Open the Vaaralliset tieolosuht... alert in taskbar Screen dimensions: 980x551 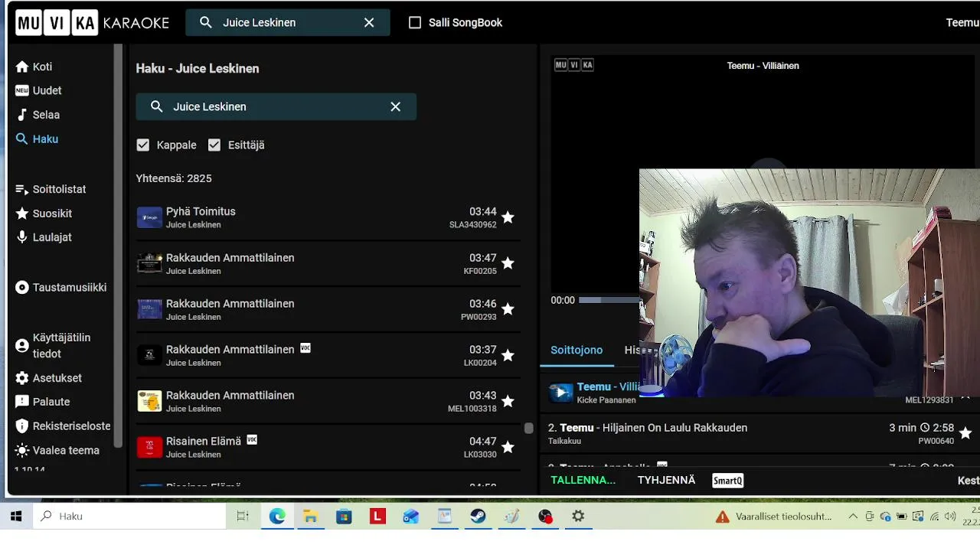(773, 517)
